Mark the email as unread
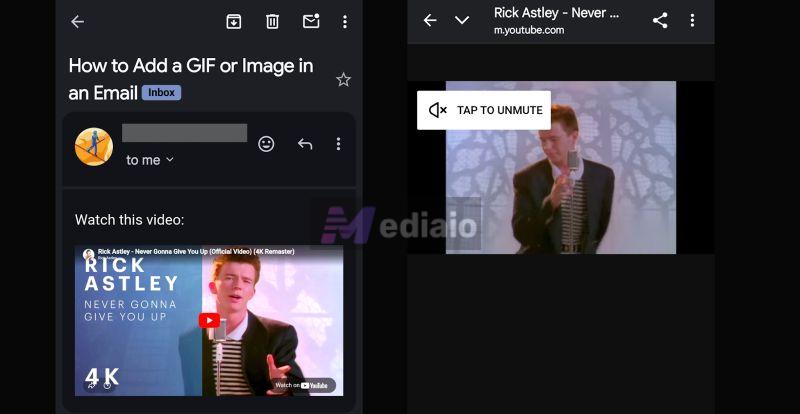The image size is (800, 414). (x=311, y=21)
